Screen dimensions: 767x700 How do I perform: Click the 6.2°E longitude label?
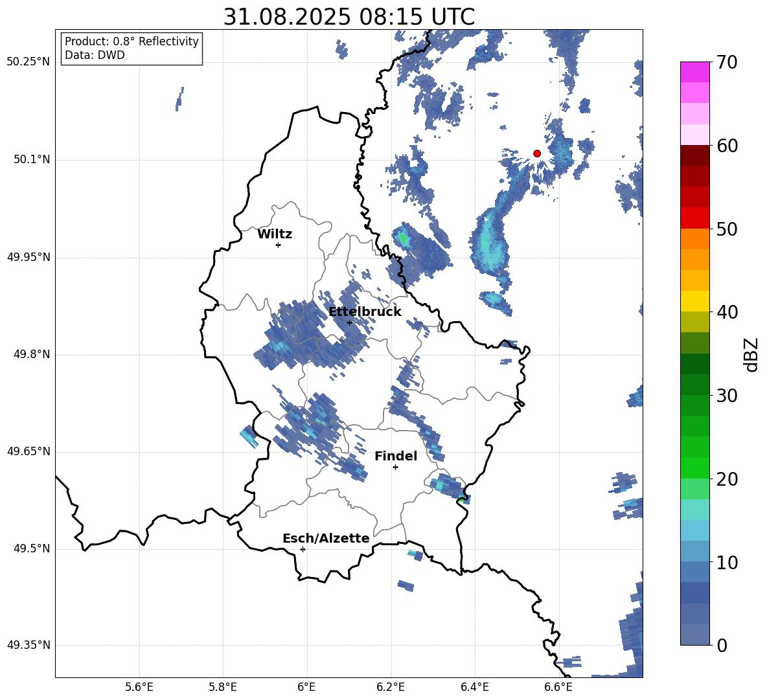coord(391,687)
